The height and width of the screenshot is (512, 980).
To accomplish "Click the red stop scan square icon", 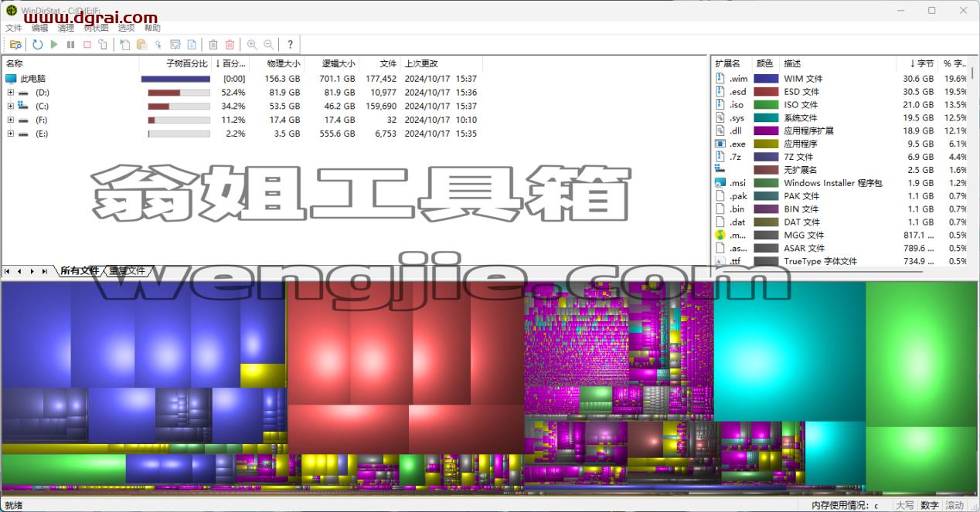I will [87, 45].
